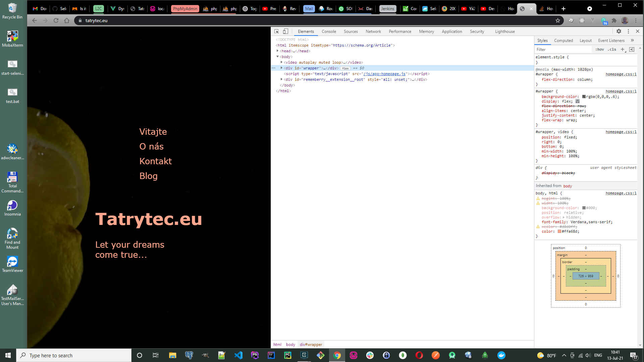Toggle the :hov element state panel
Image resolution: width=644 pixels, height=362 pixels.
[600, 49]
